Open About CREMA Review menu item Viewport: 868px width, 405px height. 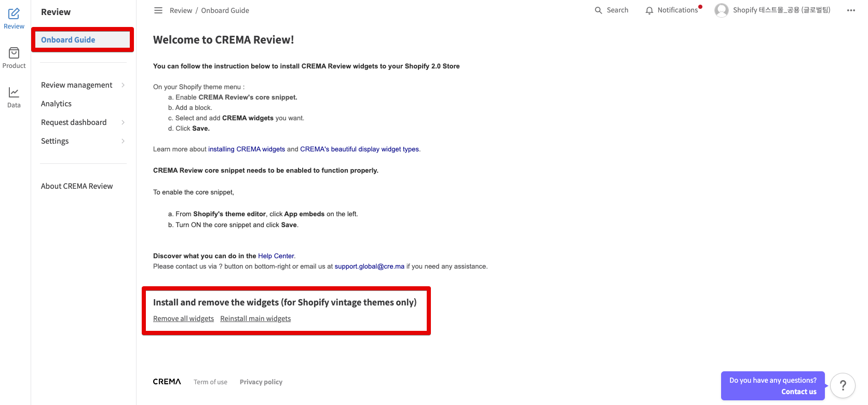point(77,186)
